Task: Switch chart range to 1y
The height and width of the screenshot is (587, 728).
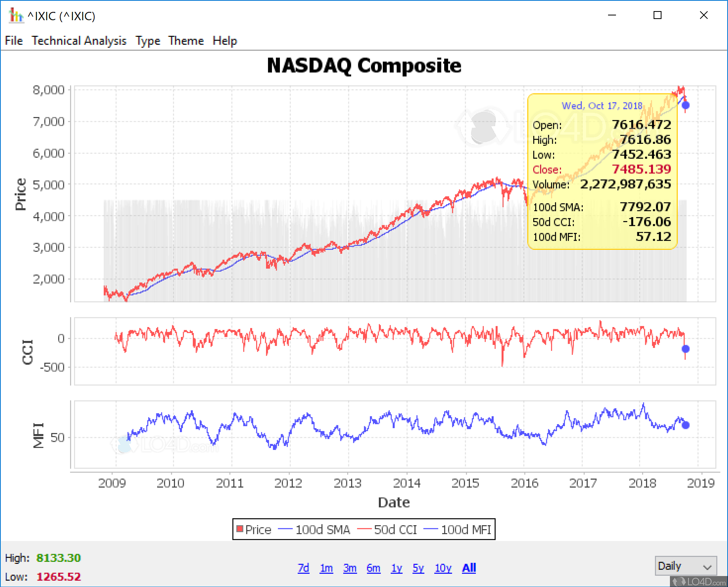Action: point(397,568)
